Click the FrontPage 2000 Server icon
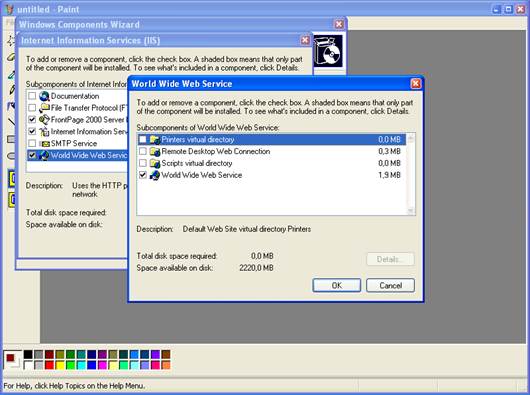This screenshot has width=530, height=395. tap(44, 120)
